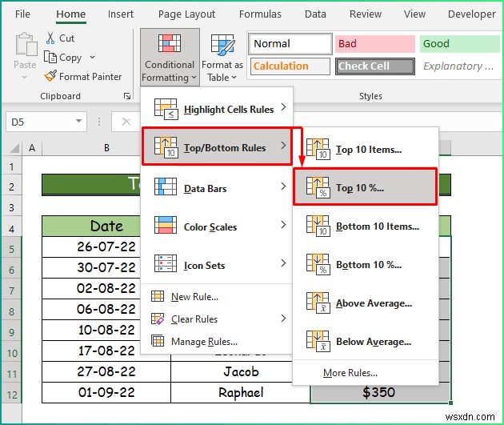Click the Above Average icon
This screenshot has width=504, height=425.
coord(318,303)
